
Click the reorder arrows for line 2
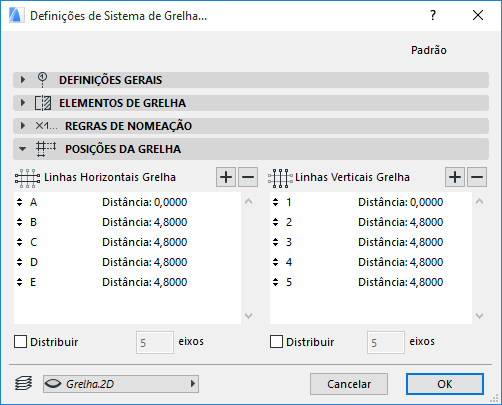(x=275, y=222)
